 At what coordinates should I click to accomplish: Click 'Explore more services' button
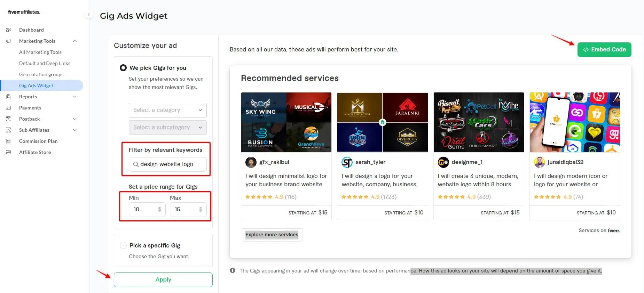pyautogui.click(x=272, y=235)
